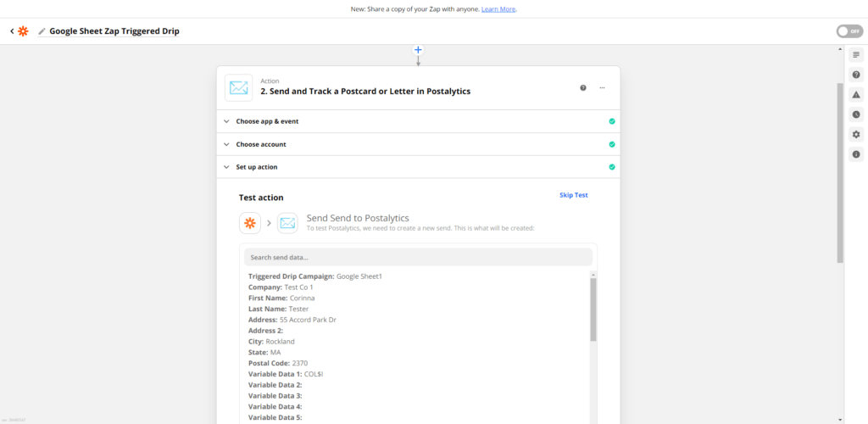Click the send data list scrollbar
Screen dimensions: 868x424
pyautogui.click(x=593, y=310)
